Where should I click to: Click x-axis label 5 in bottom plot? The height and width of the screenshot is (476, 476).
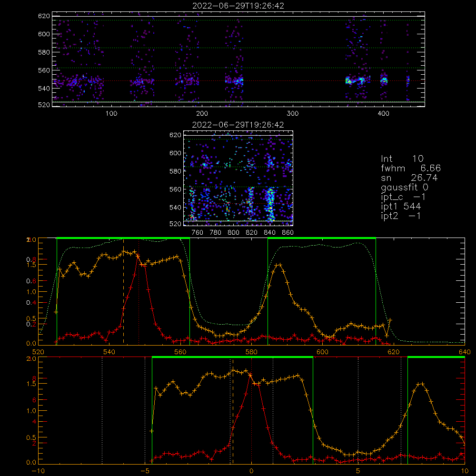(x=358, y=471)
